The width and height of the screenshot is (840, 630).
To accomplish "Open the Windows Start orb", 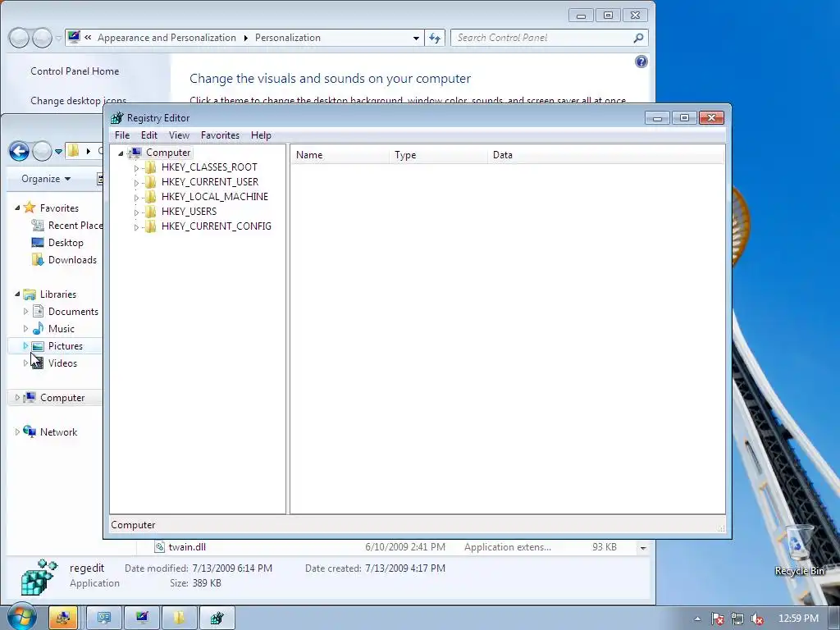I will [x=21, y=617].
